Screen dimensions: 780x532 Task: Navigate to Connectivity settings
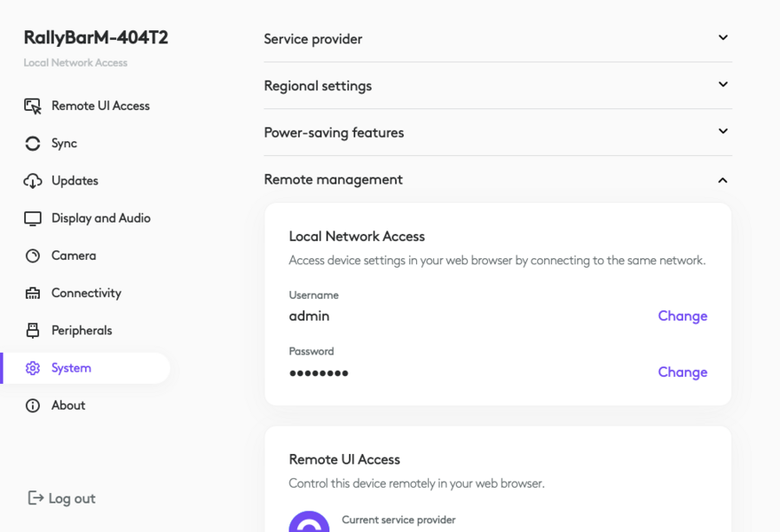tap(87, 294)
